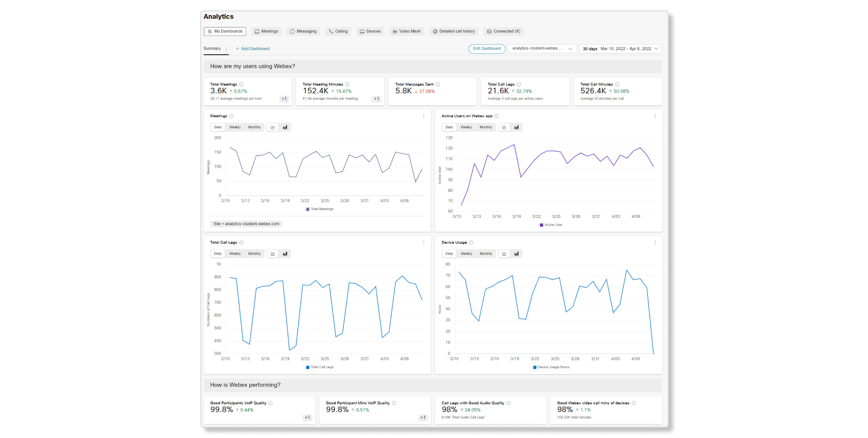
Task: Open Active Users chart more options
Action: pyautogui.click(x=655, y=116)
